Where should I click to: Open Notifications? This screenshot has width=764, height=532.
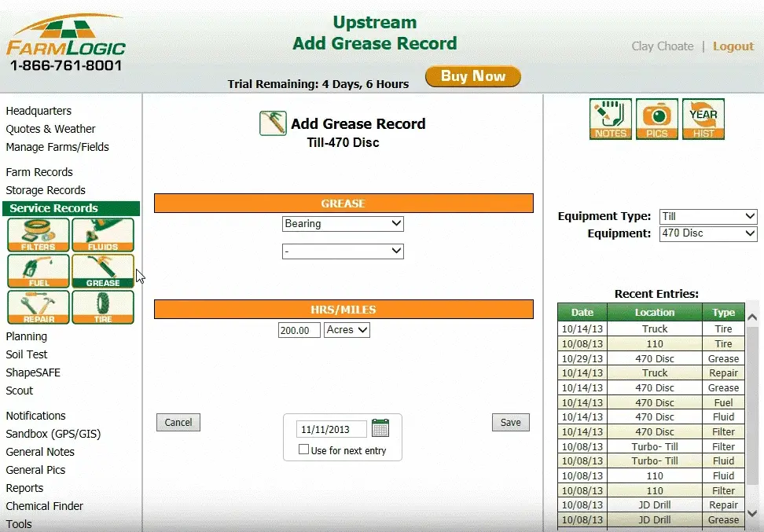click(x=35, y=416)
